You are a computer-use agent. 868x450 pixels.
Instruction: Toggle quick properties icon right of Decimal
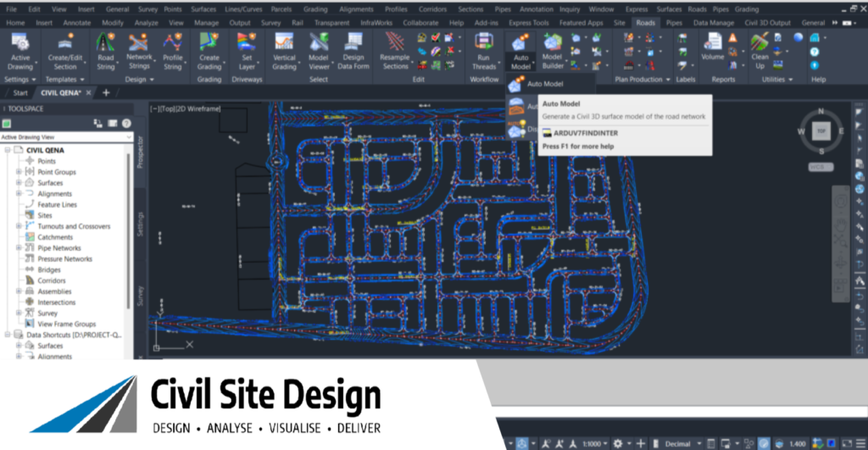711,443
